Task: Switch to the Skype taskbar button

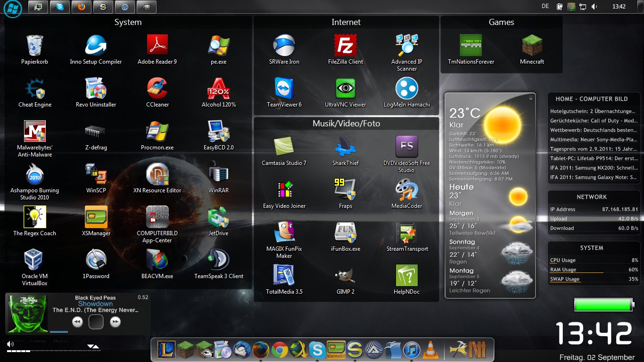Action: coord(60,7)
